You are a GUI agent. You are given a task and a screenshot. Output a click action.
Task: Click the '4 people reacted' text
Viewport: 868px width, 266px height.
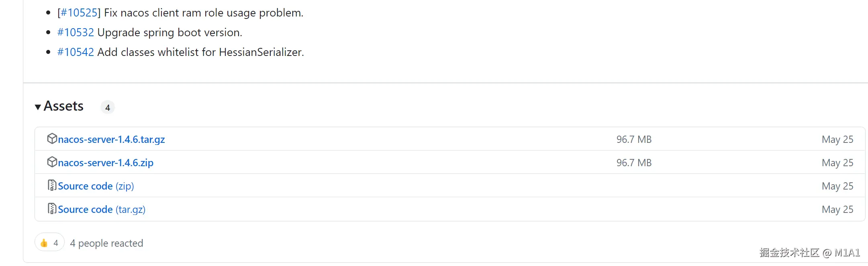106,243
